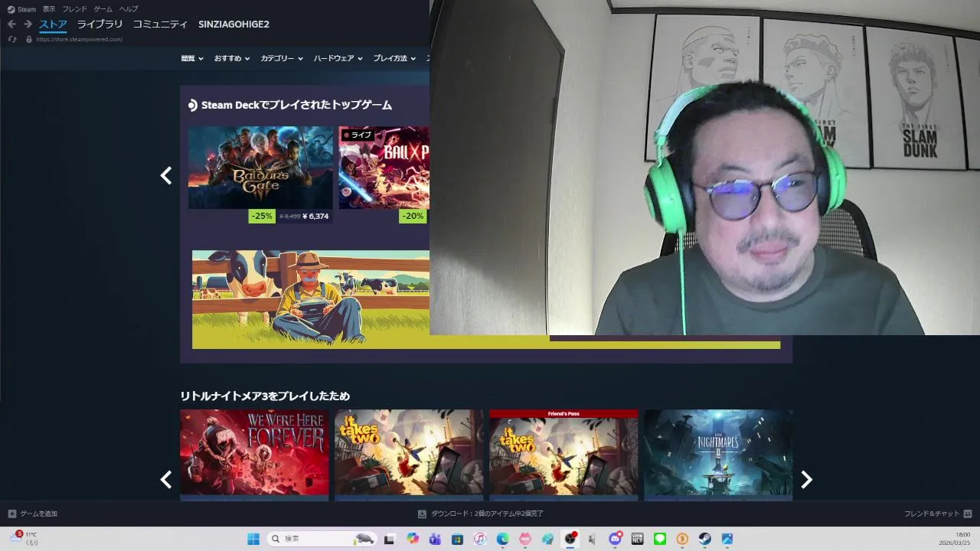This screenshot has width=980, height=551.
Task: Open the Windows Start menu
Action: pos(253,539)
